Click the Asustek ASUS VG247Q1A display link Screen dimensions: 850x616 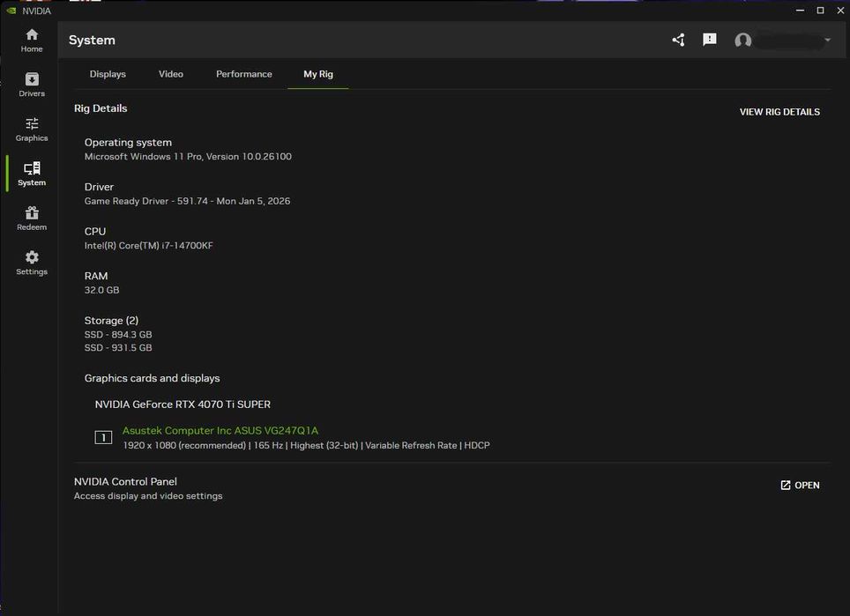[x=220, y=430]
